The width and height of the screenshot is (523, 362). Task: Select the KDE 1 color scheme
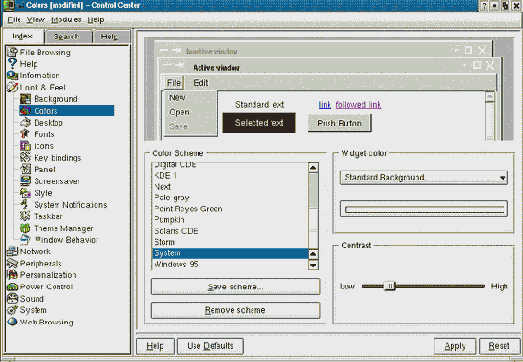pos(230,175)
